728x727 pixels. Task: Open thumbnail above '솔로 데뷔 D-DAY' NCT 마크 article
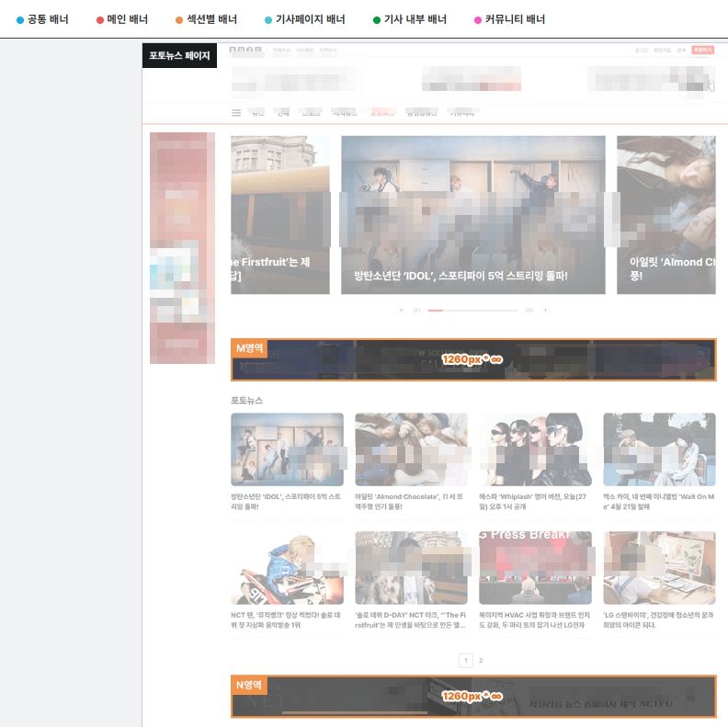click(x=412, y=568)
